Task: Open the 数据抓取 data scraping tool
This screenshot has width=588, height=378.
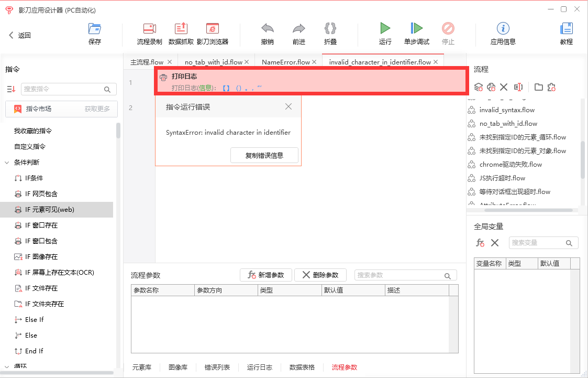Action: click(182, 33)
